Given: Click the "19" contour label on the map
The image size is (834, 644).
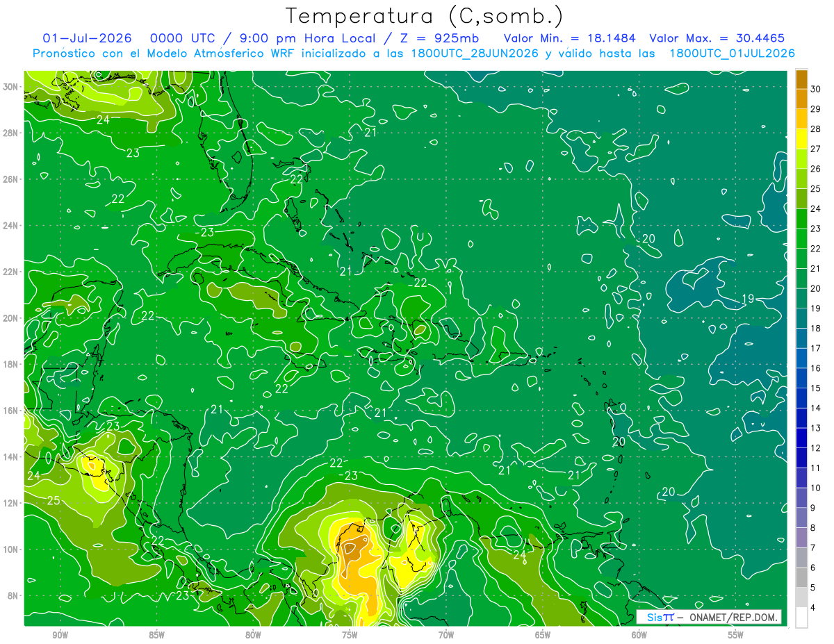Looking at the screenshot, I should (x=748, y=299).
